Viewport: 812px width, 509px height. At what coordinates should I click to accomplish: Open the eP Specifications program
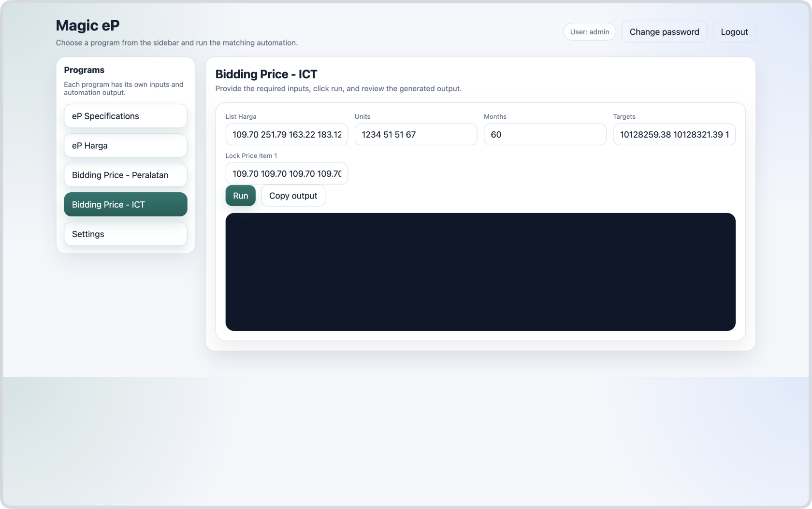125,116
